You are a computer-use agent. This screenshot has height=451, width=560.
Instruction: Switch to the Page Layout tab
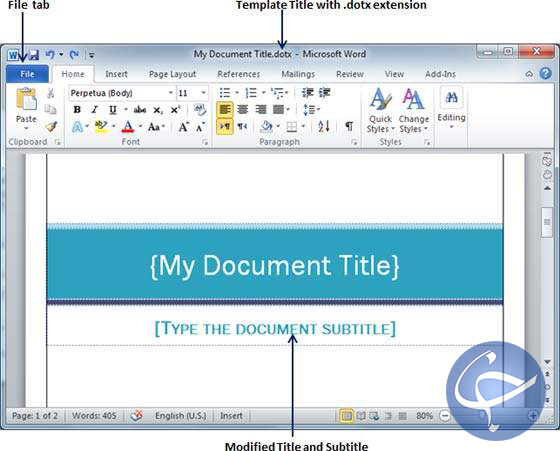172,74
